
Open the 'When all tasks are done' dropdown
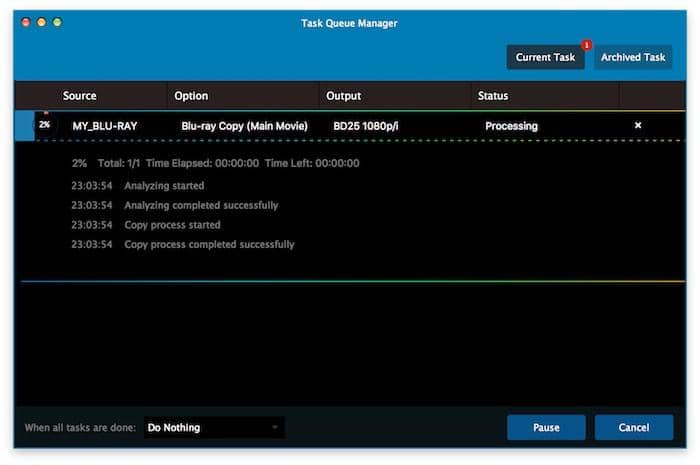point(213,428)
